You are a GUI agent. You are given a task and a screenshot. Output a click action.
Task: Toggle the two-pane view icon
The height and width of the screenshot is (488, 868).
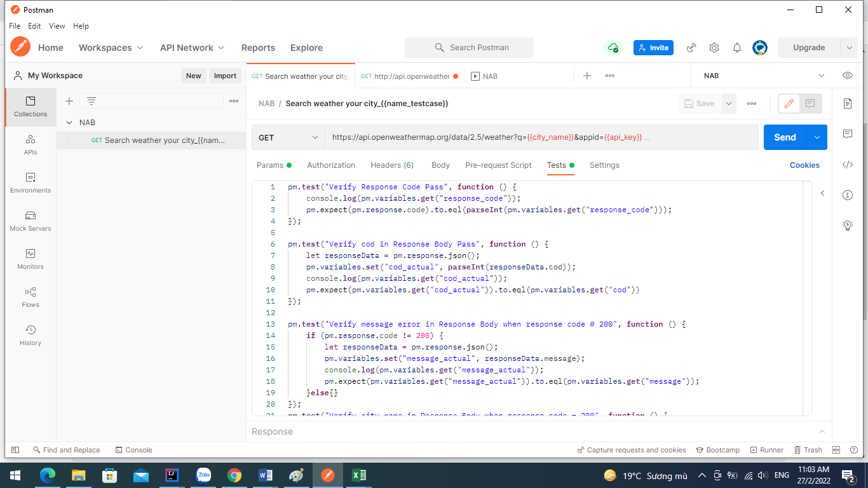click(x=836, y=450)
